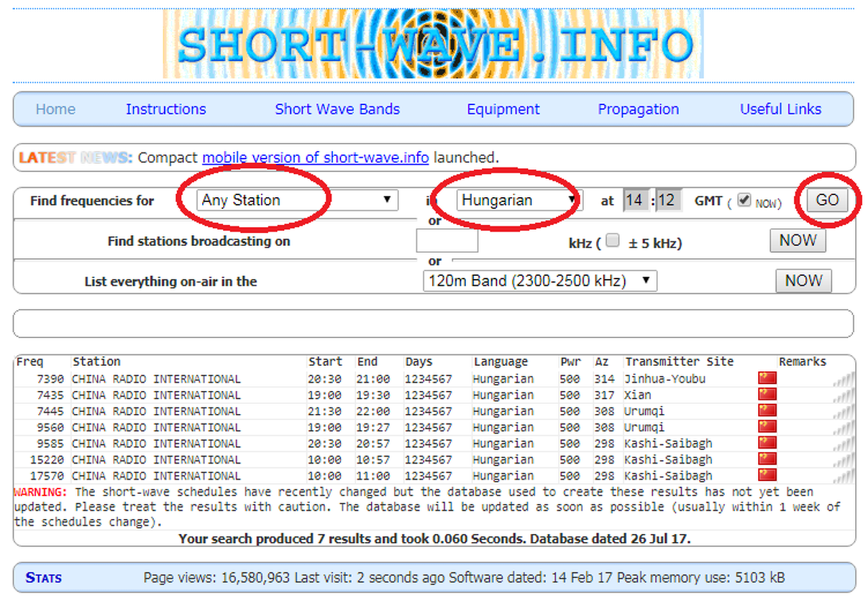Click the azimuth value 314
Screen dimensions: 868x601
(x=605, y=379)
